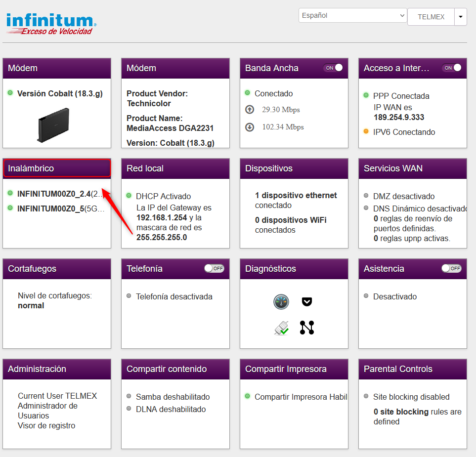Open the network topology diagnostic icon

coord(307,327)
